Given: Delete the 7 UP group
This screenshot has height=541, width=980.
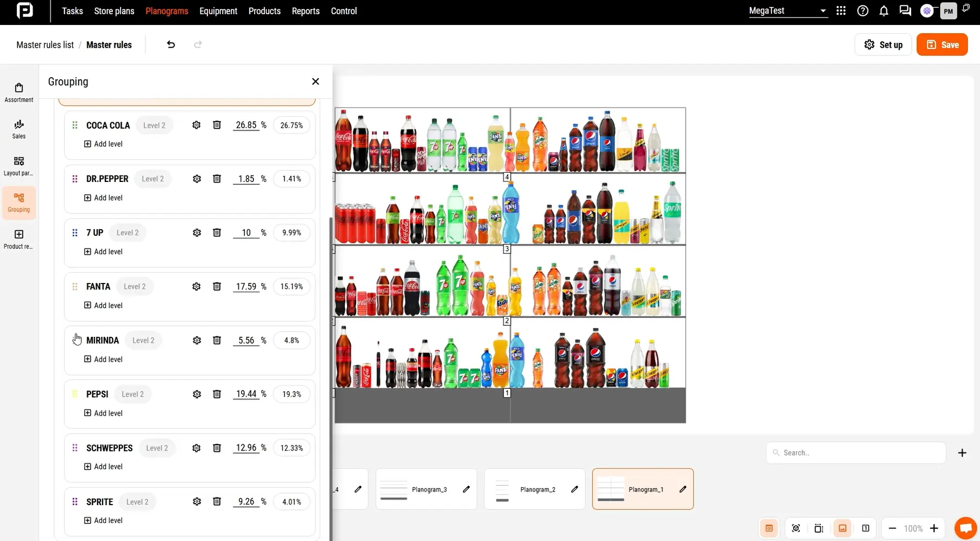Looking at the screenshot, I should [217, 232].
